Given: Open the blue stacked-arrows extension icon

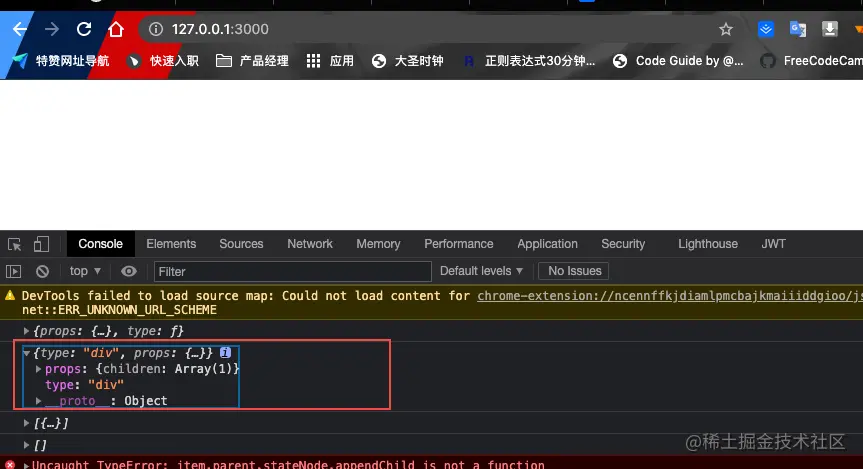Looking at the screenshot, I should tap(766, 29).
